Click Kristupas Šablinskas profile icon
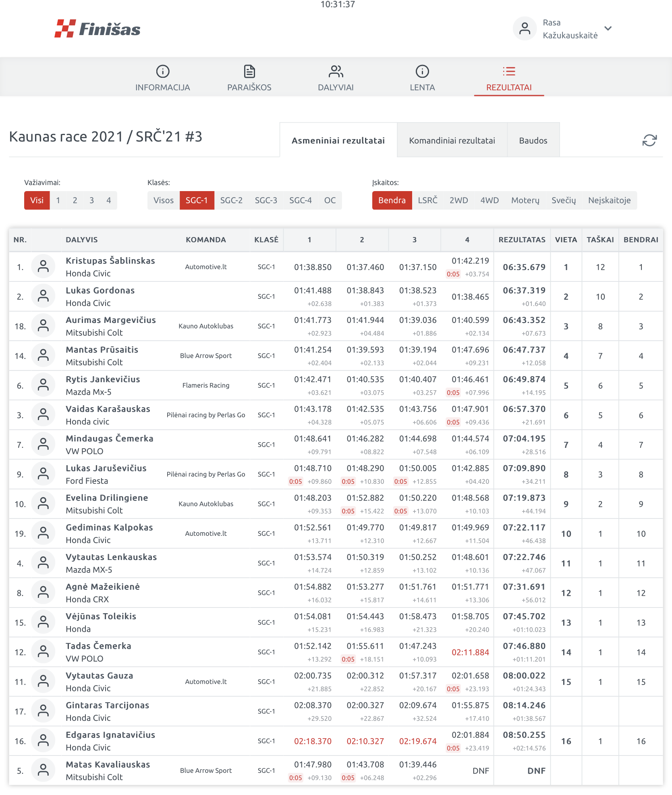This screenshot has height=795, width=672. point(43,267)
